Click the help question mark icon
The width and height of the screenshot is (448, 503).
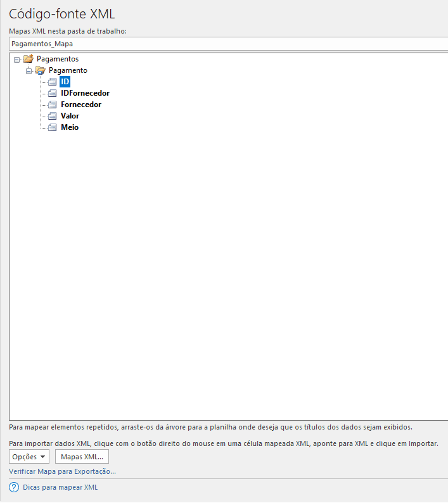(x=14, y=487)
